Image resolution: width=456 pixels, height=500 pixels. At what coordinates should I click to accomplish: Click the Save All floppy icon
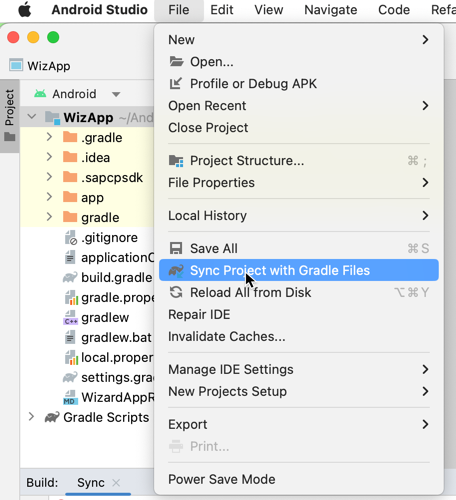point(176,248)
